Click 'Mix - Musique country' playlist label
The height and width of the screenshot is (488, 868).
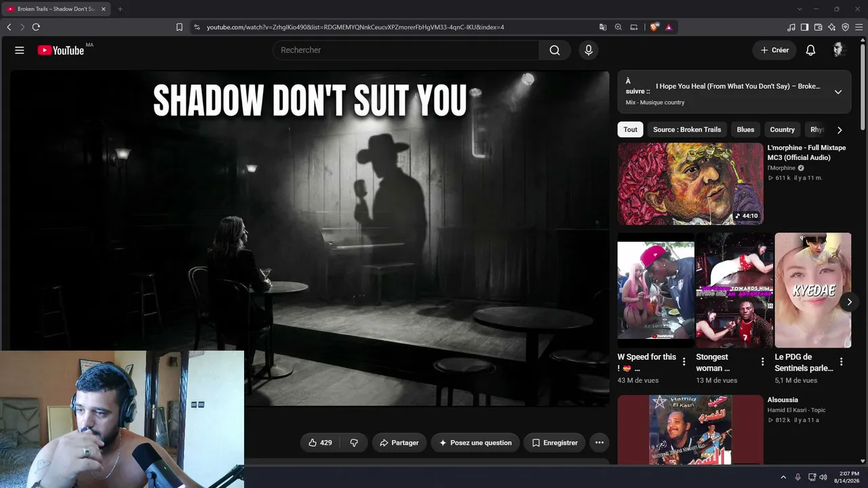click(655, 102)
